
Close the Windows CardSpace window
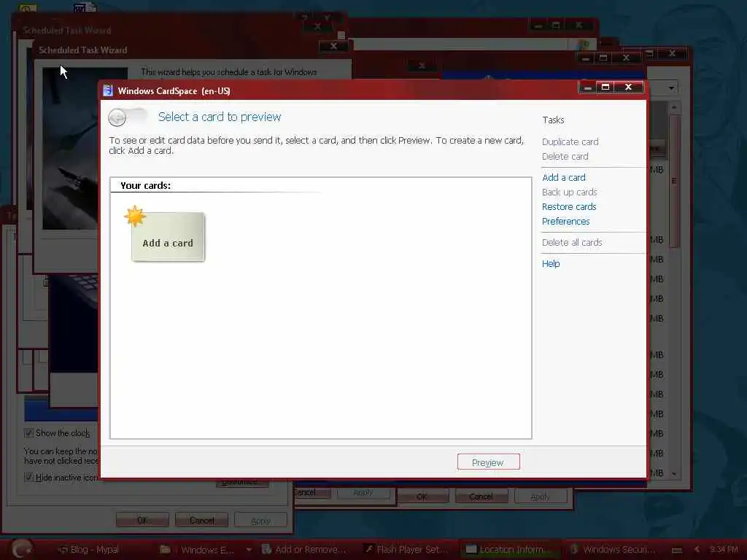click(629, 87)
